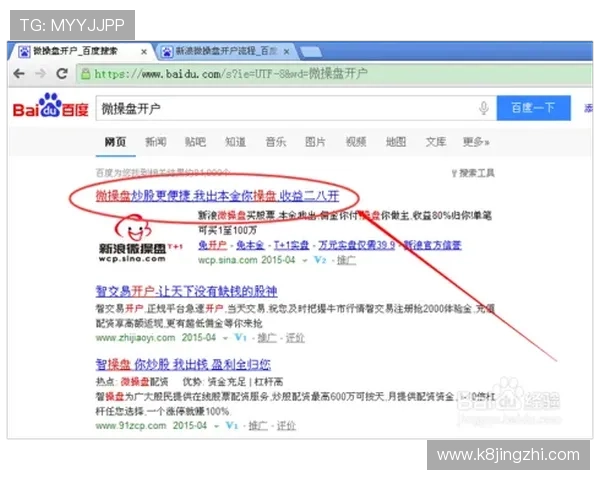Image resolution: width=600 pixels, height=480 pixels.
Task: Switch to the 新浪微操盘开户流程 tab
Action: click(x=227, y=51)
